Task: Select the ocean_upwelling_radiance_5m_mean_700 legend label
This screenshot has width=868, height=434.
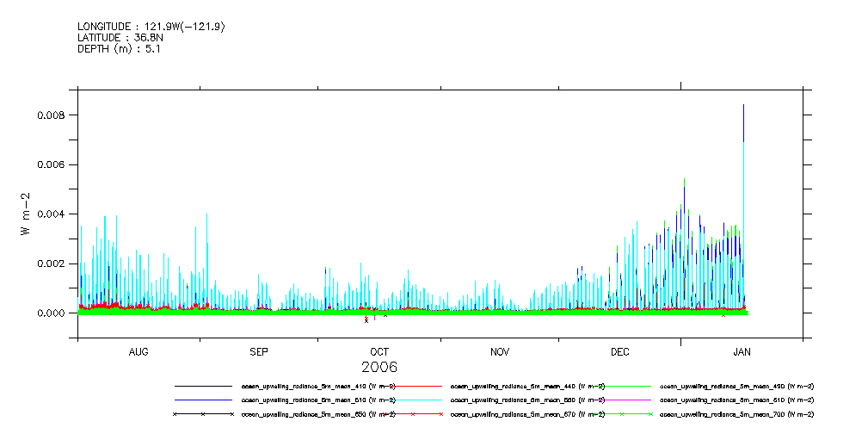Action: tap(736, 415)
